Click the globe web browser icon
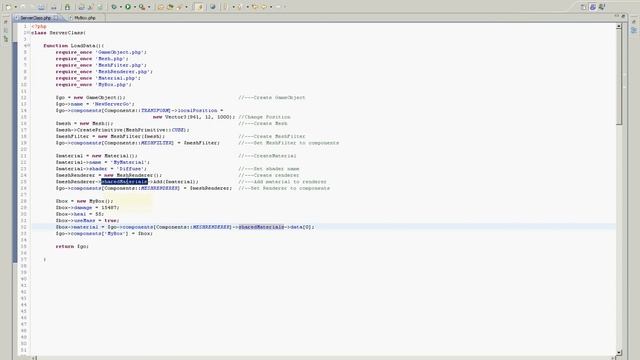The image size is (640, 360). click(x=213, y=7)
